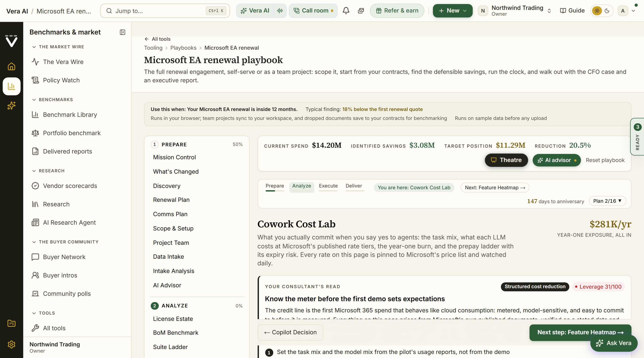Open the Northwind Trading workspace switcher

515,11
